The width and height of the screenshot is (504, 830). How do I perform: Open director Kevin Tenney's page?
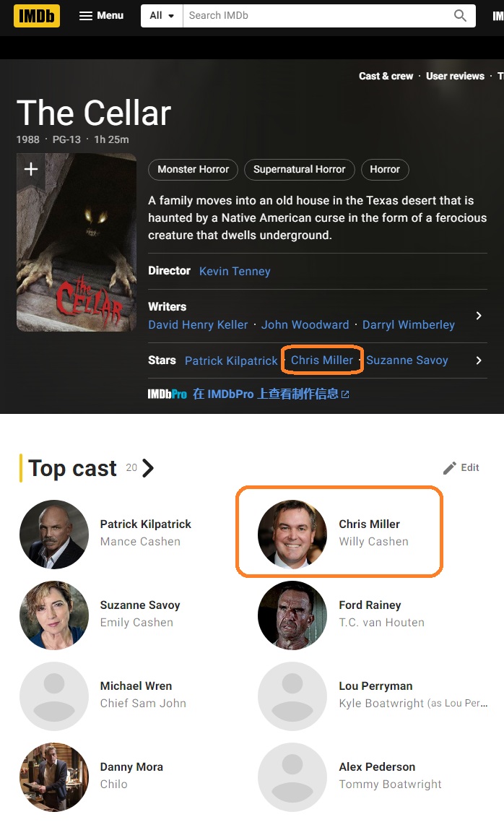[235, 271]
